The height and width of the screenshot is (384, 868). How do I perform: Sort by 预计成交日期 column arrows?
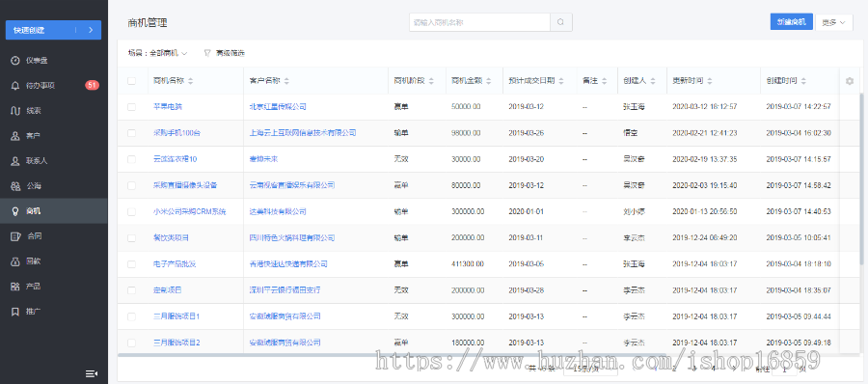[x=560, y=81]
